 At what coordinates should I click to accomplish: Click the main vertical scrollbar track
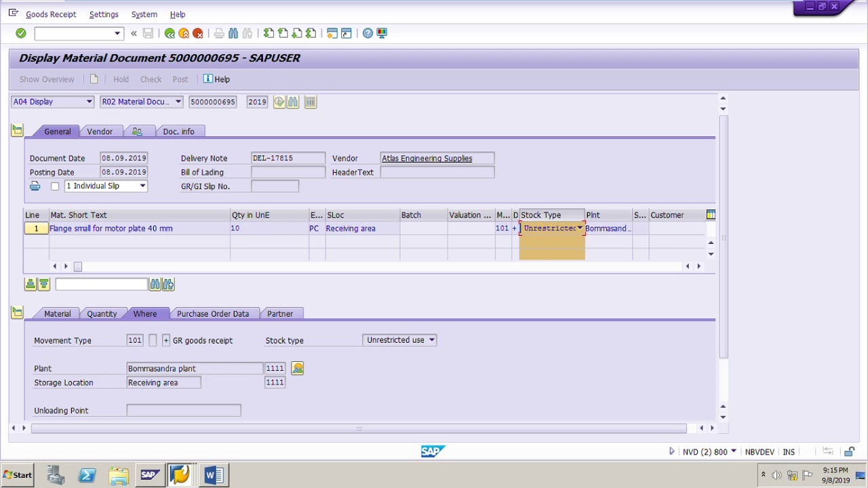pyautogui.click(x=723, y=237)
